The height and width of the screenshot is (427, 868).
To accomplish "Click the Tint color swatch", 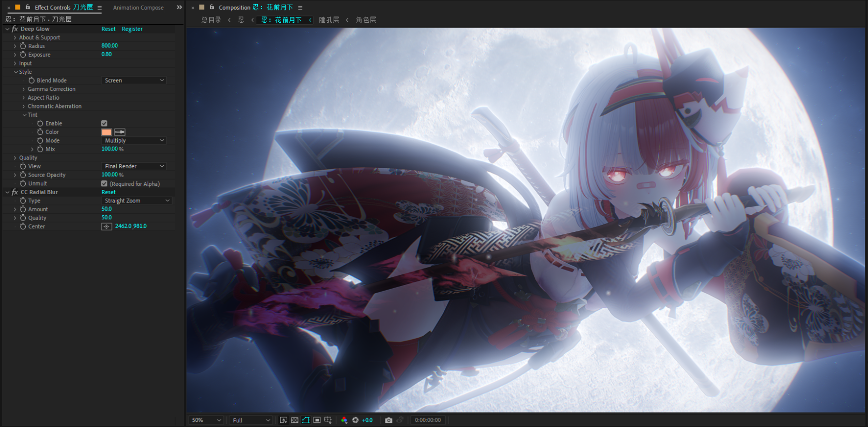I will point(106,132).
